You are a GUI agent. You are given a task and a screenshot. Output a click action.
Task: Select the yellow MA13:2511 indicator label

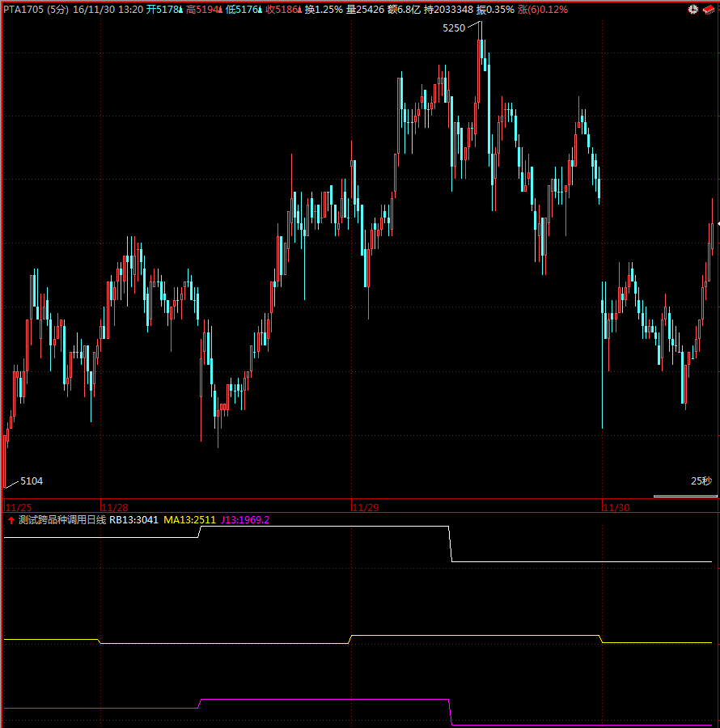pyautogui.click(x=189, y=520)
